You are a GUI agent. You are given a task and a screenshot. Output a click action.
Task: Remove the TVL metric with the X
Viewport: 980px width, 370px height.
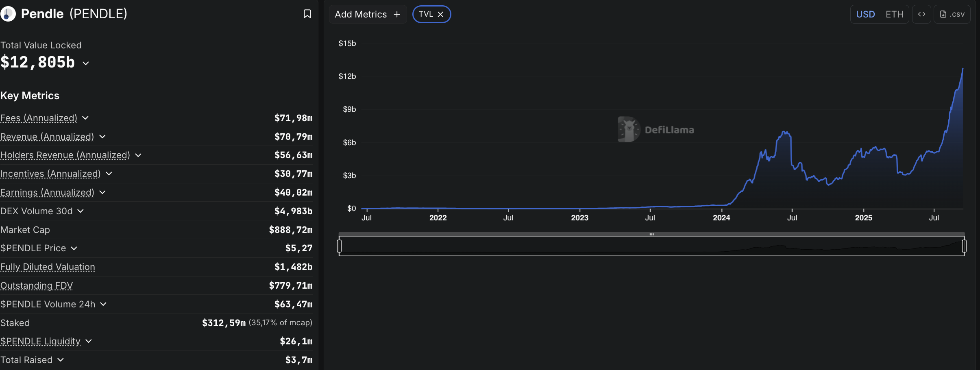[440, 14]
